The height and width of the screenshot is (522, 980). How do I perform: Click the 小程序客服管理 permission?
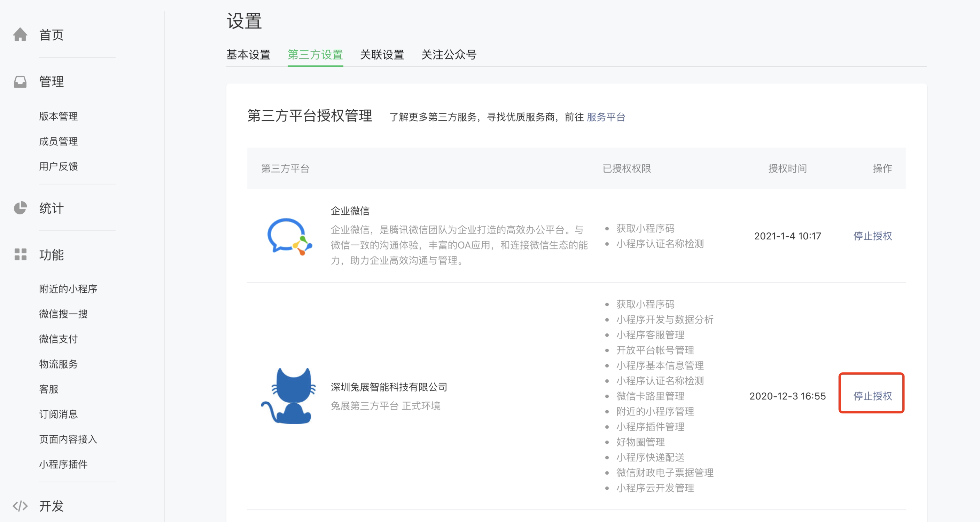tap(650, 335)
